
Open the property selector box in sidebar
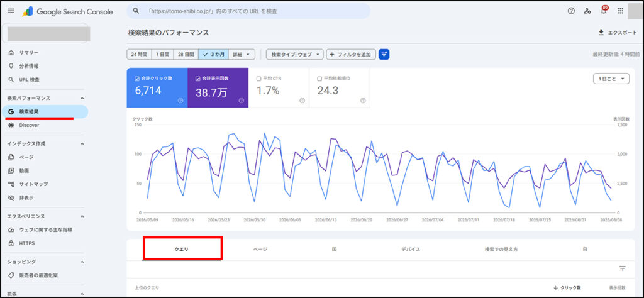46,33
